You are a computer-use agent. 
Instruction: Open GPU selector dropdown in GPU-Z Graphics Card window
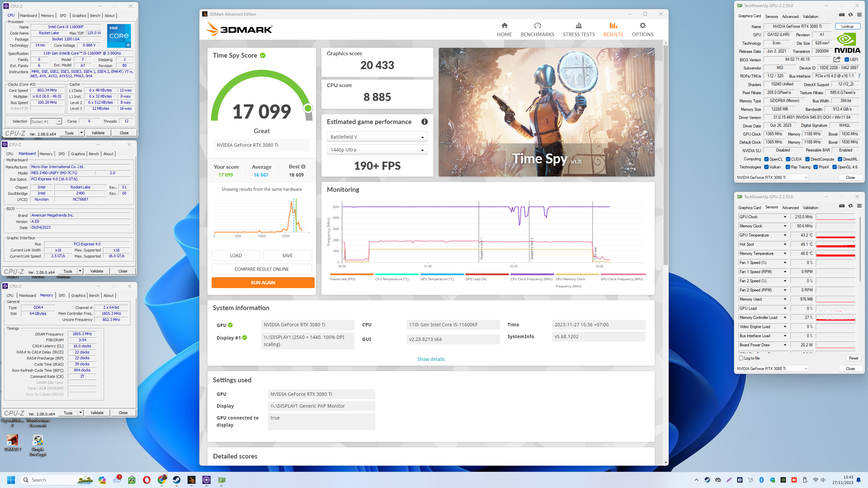[772, 178]
